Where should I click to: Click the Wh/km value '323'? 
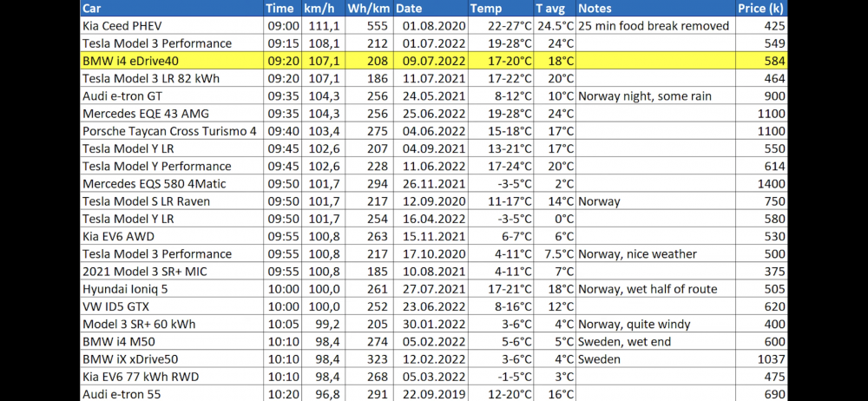coord(377,359)
